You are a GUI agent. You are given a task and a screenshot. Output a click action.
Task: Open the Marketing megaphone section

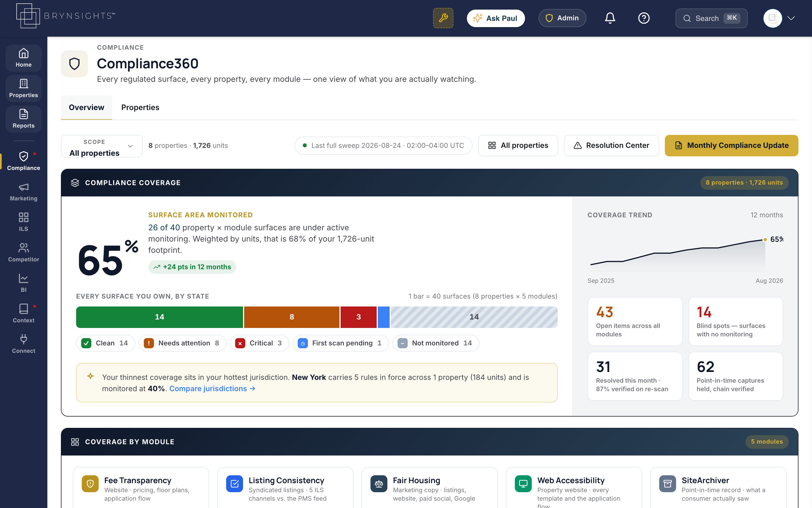point(23,192)
